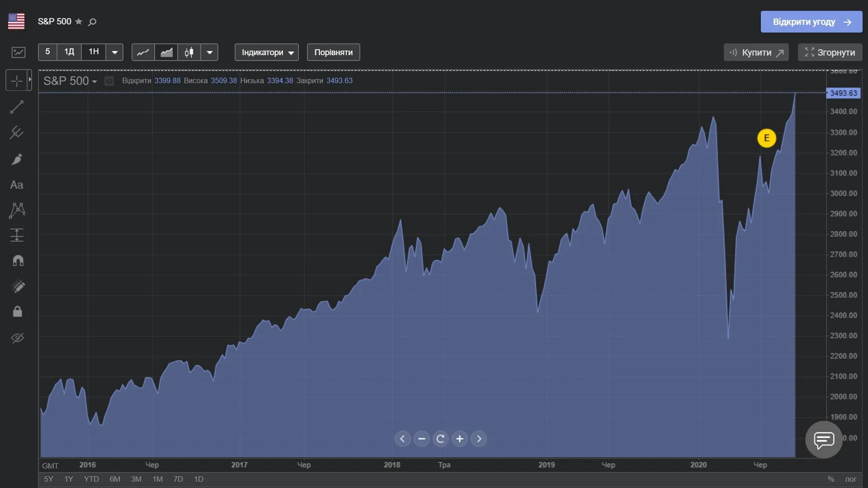This screenshot has height=488, width=868.
Task: Click the Порівняти compare button
Action: click(x=334, y=52)
